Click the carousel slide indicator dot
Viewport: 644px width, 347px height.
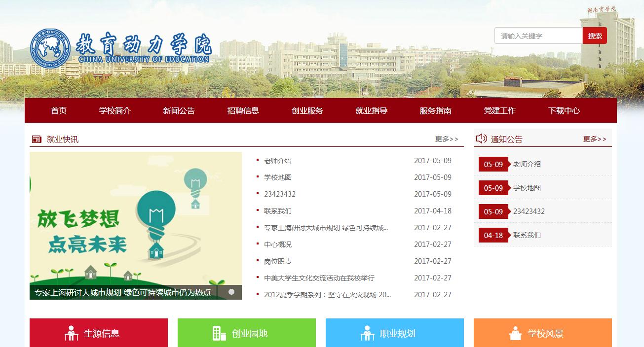[231, 292]
